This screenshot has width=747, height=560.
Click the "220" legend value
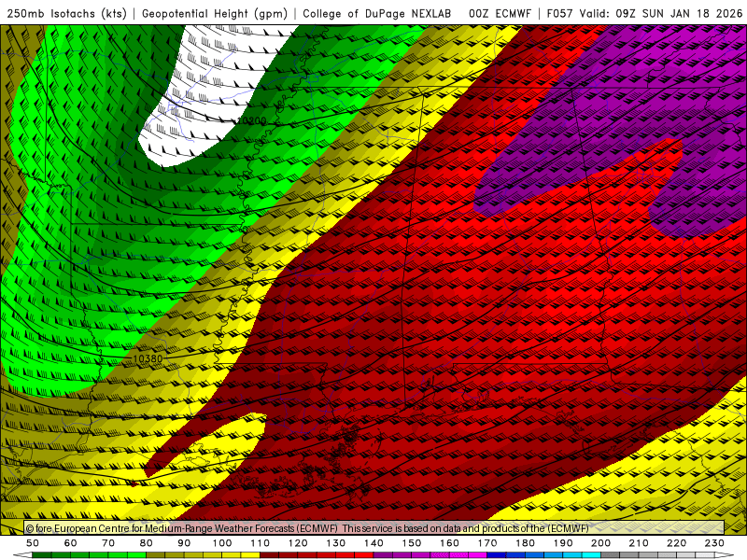(x=677, y=543)
